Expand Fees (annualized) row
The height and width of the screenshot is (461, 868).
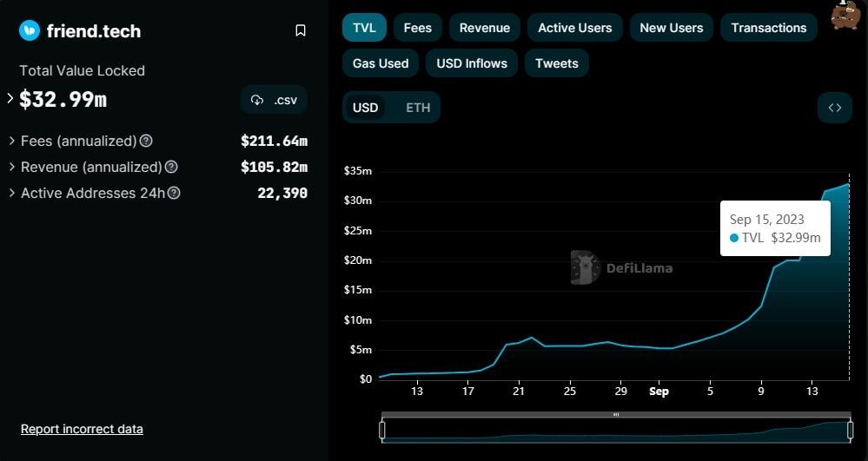(11, 141)
